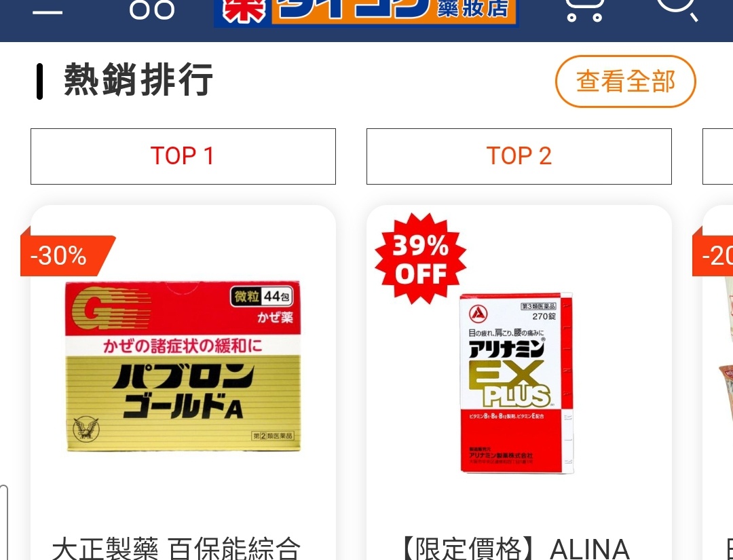Select the TOP 2 ranking box
This screenshot has height=560, width=733.
519,156
